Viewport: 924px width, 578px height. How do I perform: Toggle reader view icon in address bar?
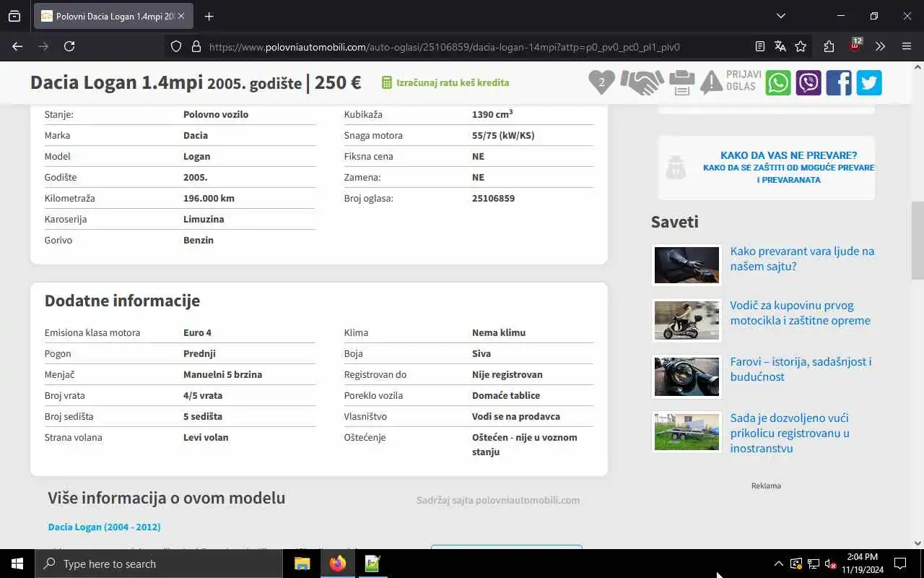pyautogui.click(x=759, y=46)
